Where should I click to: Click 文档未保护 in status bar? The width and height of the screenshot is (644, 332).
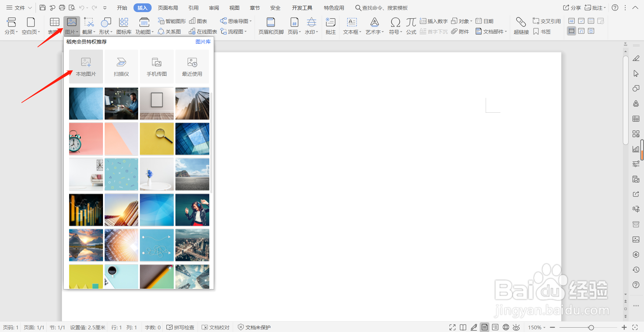click(254, 327)
